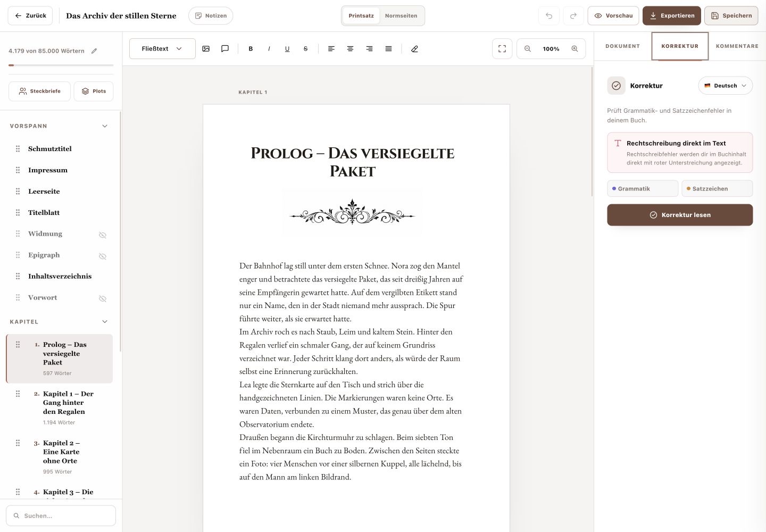The image size is (766, 532).
Task: Click the insert image icon
Action: pyautogui.click(x=206, y=48)
